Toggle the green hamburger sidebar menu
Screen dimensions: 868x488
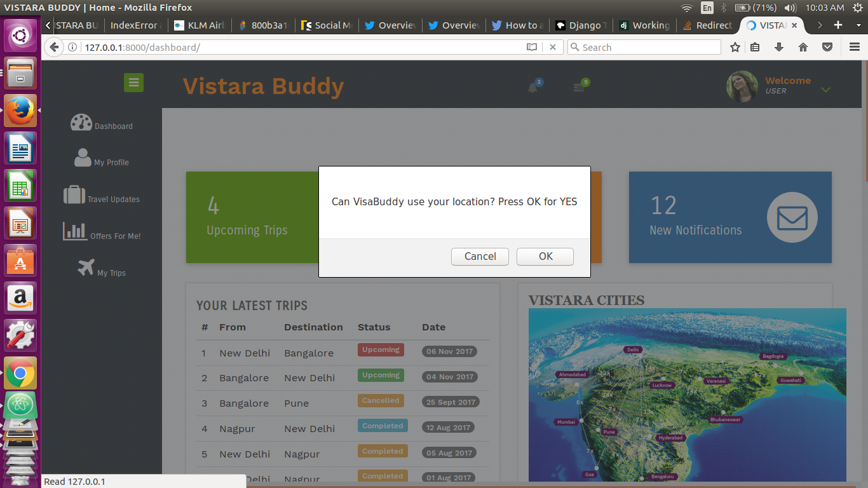tap(133, 83)
